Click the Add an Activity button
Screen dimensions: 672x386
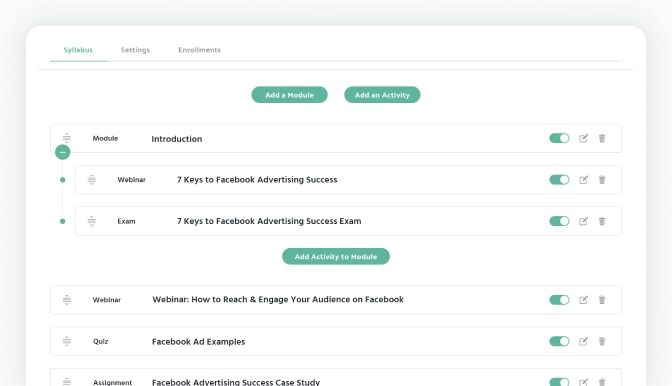[382, 95]
